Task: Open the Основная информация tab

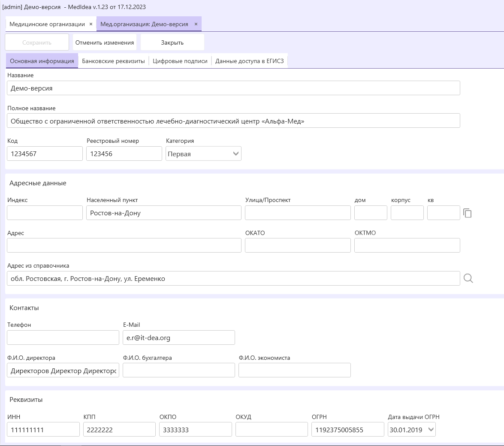Action: pyautogui.click(x=42, y=61)
